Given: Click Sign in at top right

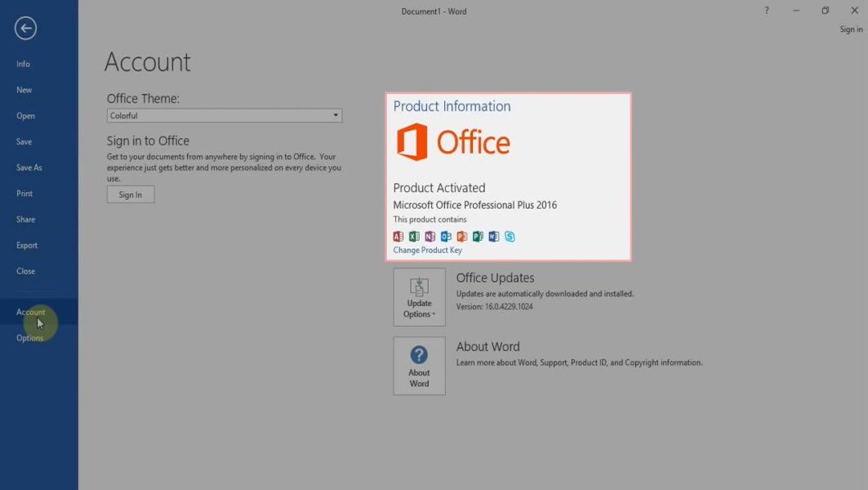Looking at the screenshot, I should (x=851, y=29).
